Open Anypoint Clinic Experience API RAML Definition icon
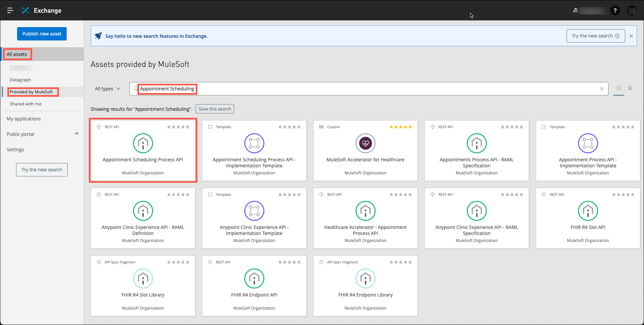Viewport: 644px width, 325px height. [143, 211]
